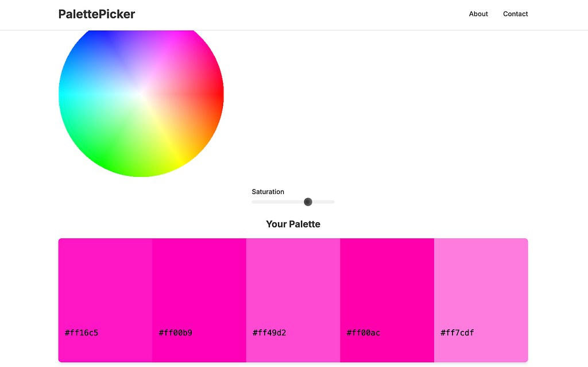Click the #ff16c5 hex code label
The width and height of the screenshot is (588, 367).
coord(82,333)
